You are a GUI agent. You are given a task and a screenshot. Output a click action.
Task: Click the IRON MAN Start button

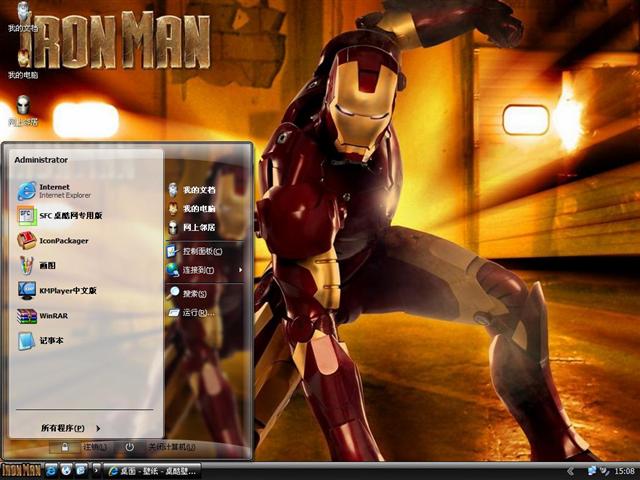tap(21, 471)
